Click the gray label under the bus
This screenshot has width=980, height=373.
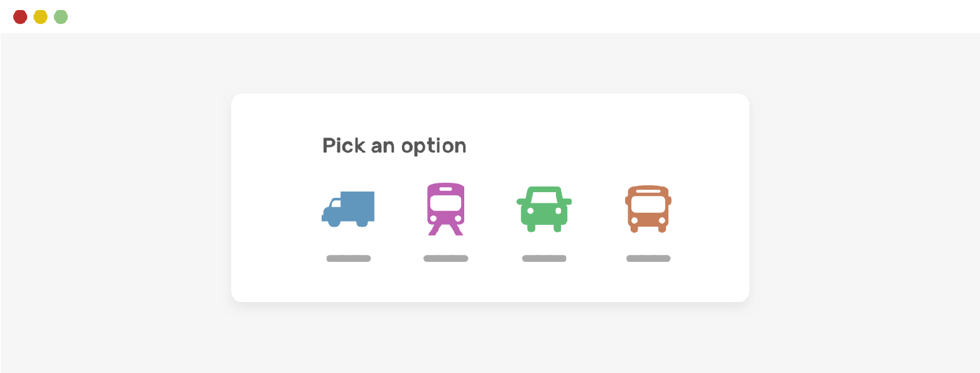click(648, 259)
